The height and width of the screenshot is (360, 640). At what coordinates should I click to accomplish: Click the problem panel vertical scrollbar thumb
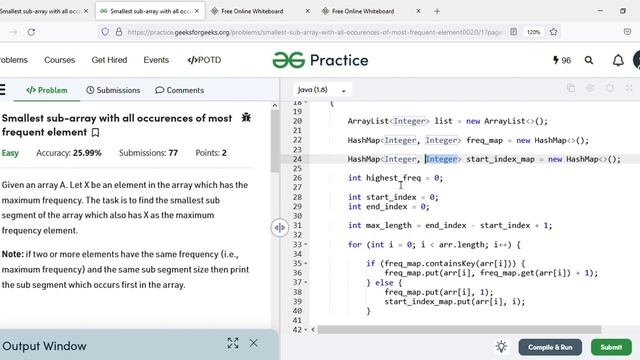point(275,141)
